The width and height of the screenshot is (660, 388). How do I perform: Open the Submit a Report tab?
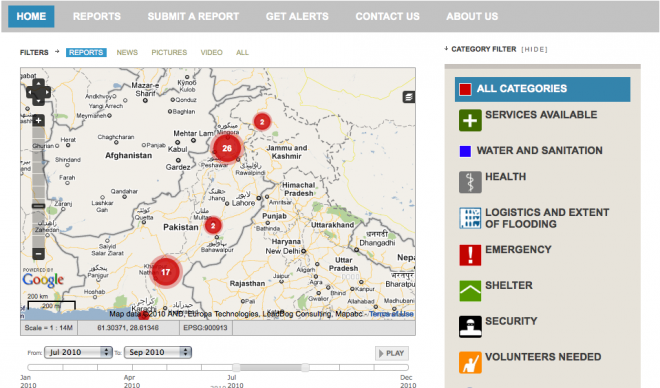[x=193, y=16]
